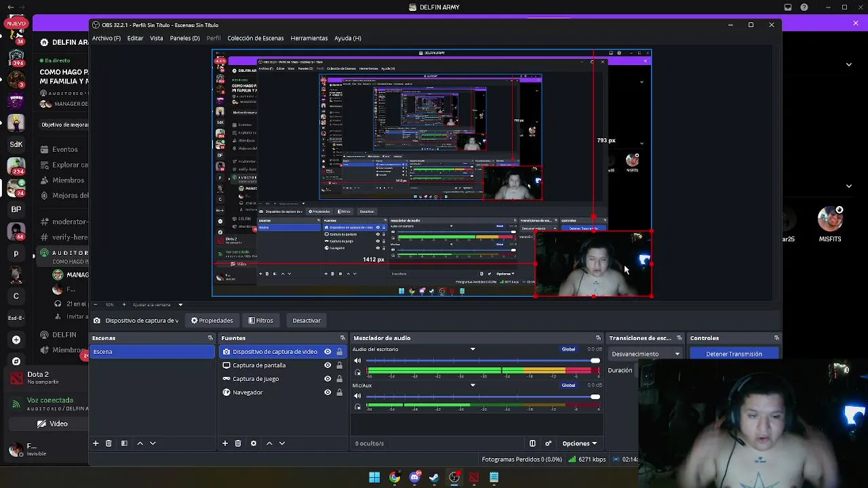Click the Windows Start button
Viewport: 868px width, 488px height.
tap(374, 477)
